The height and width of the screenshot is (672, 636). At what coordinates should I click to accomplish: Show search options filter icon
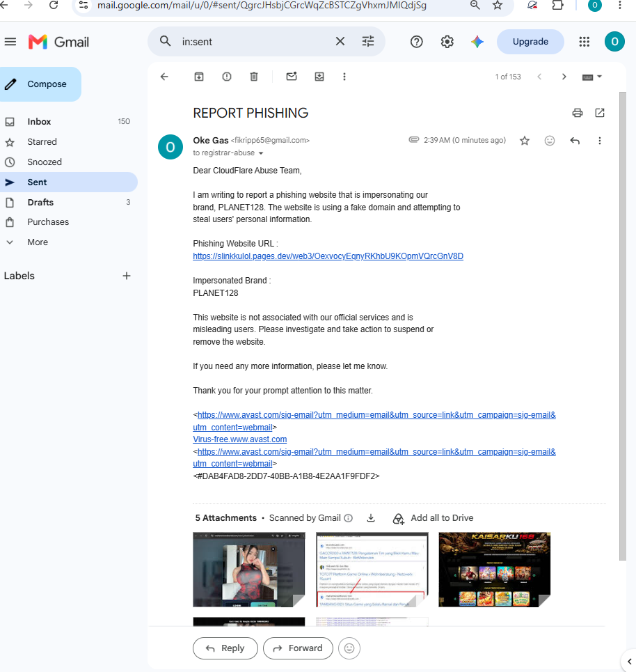coord(368,41)
